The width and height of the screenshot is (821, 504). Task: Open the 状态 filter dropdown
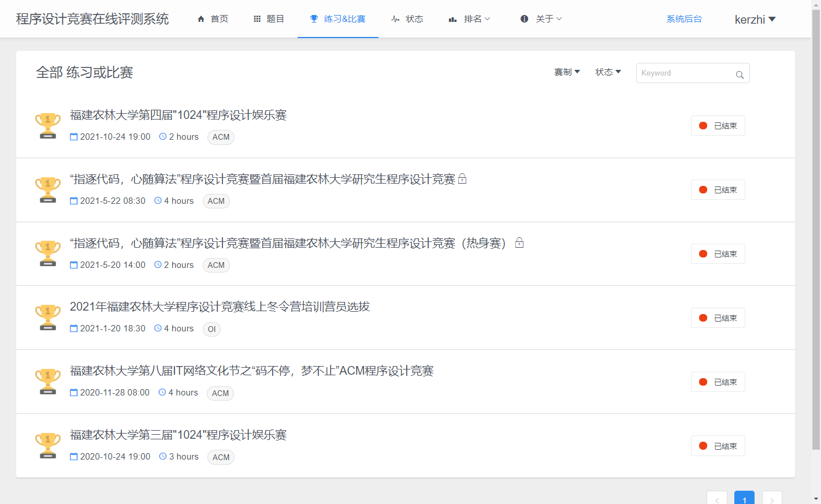(608, 72)
